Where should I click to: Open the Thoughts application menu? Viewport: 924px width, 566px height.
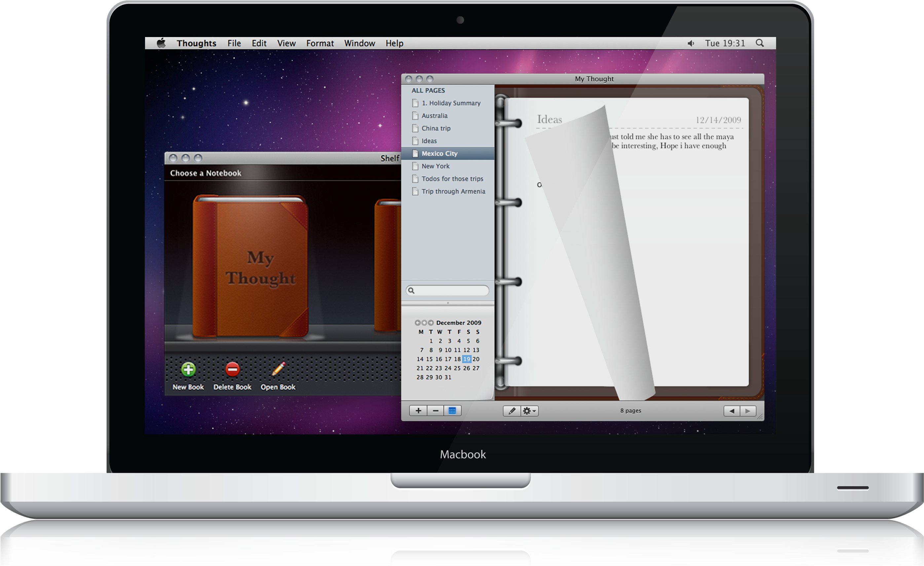pyautogui.click(x=197, y=43)
